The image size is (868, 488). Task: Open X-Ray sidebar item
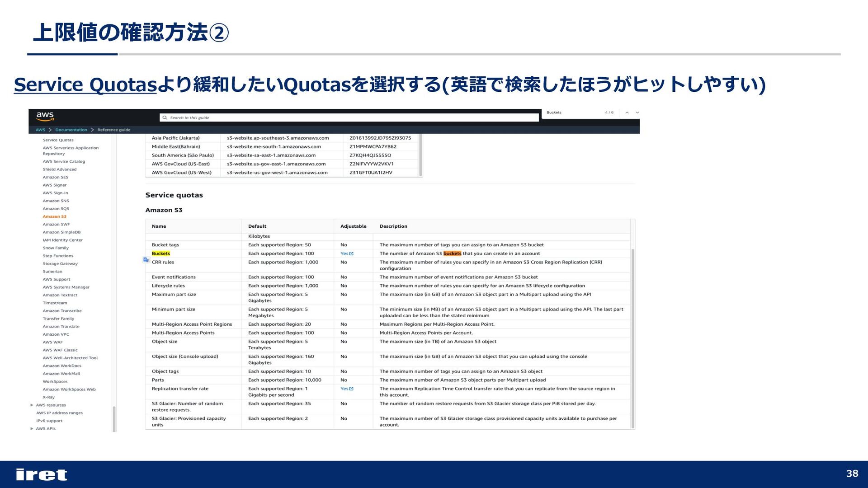click(x=49, y=398)
